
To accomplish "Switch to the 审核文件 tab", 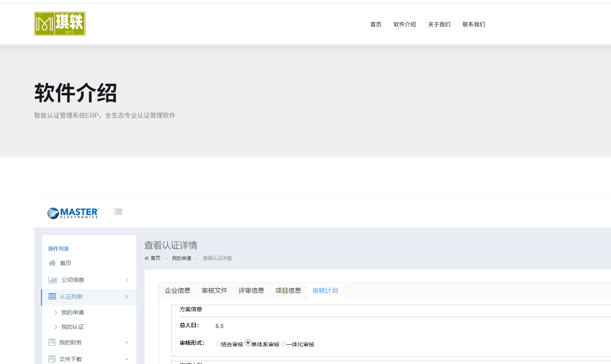I will (214, 291).
